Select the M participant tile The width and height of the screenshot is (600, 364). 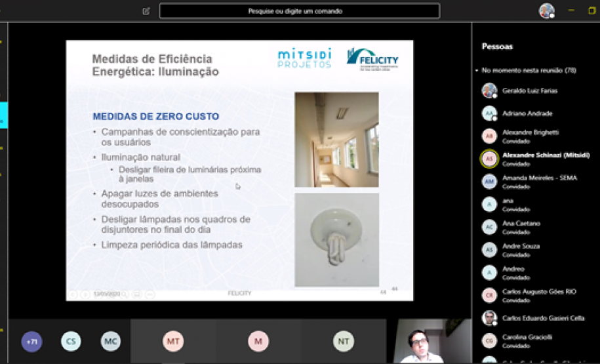click(x=258, y=341)
